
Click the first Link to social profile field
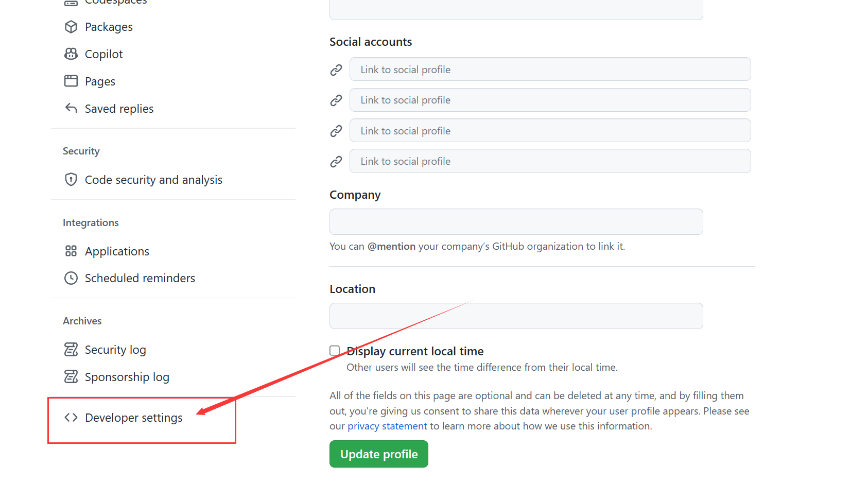click(x=550, y=69)
